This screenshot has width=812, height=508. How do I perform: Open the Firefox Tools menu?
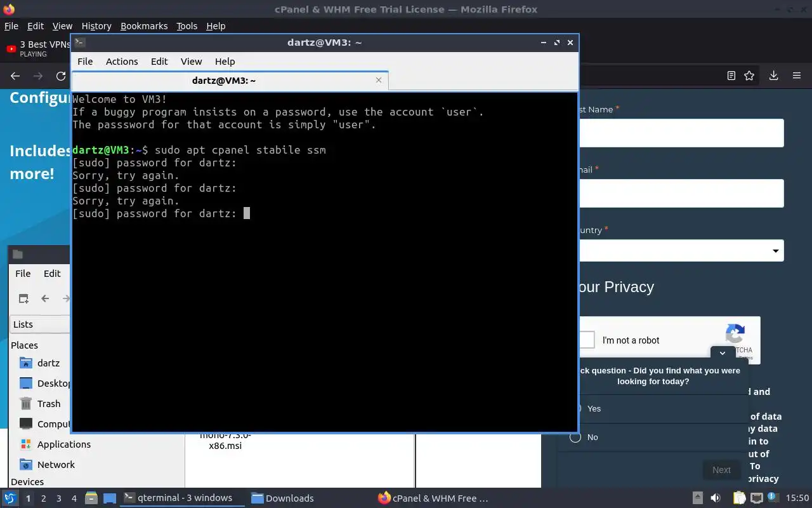pyautogui.click(x=187, y=26)
